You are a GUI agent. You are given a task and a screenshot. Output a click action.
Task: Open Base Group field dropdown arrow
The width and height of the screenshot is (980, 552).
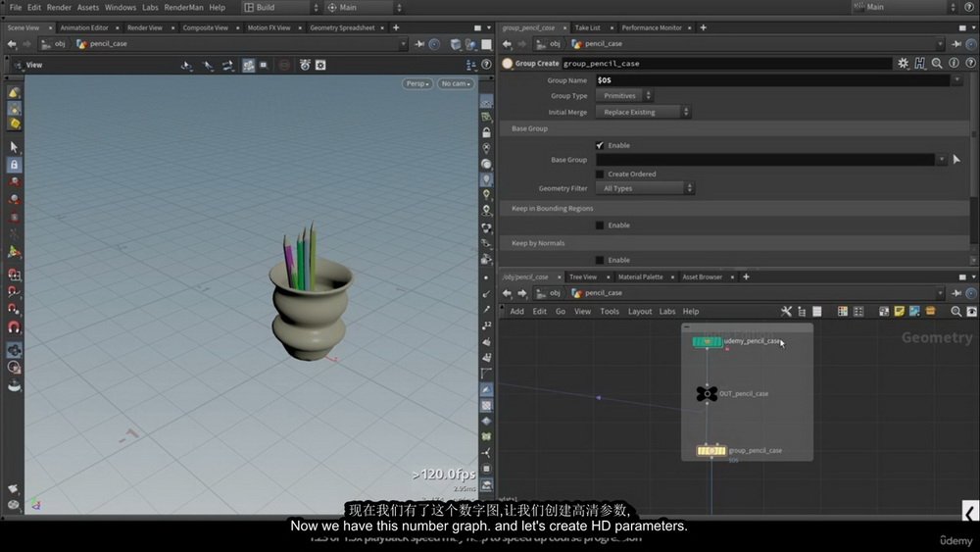[941, 160]
